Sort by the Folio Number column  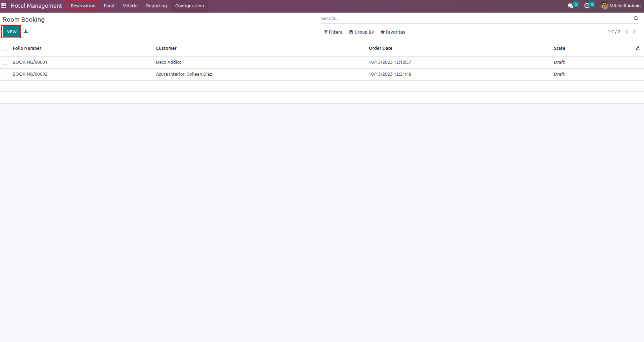[x=27, y=48]
